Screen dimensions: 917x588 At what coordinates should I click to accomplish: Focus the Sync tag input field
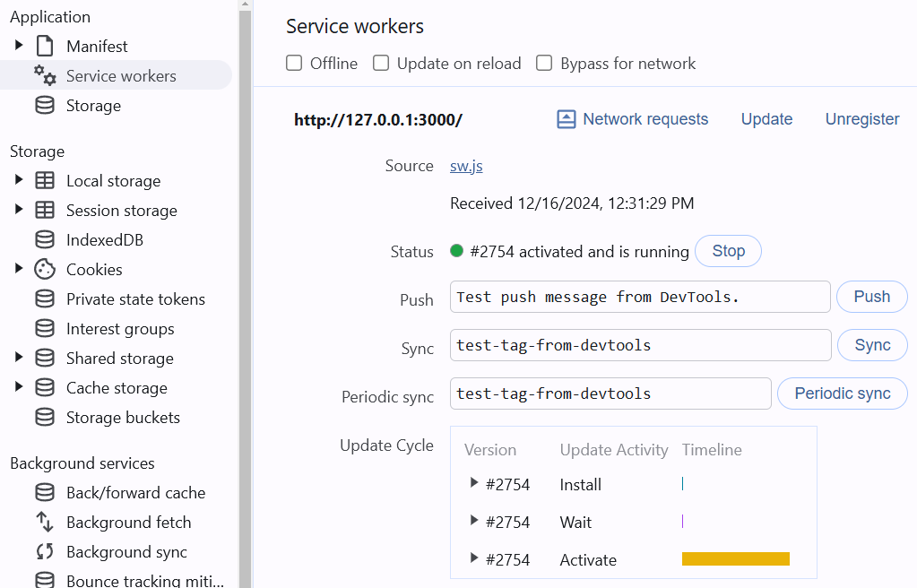coord(640,345)
